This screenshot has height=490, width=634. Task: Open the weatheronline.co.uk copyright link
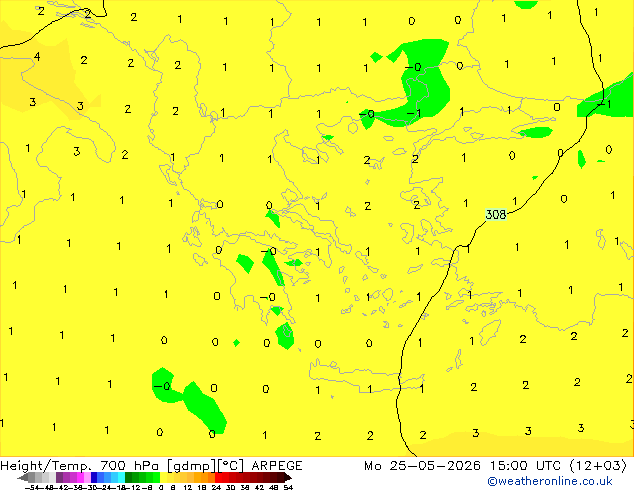tap(550, 481)
